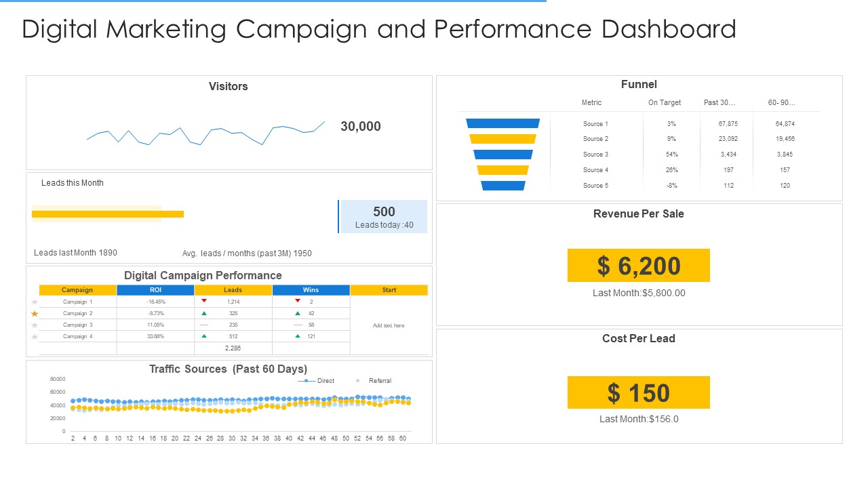
Task: Click the dashboard main title heading
Action: coord(379,29)
